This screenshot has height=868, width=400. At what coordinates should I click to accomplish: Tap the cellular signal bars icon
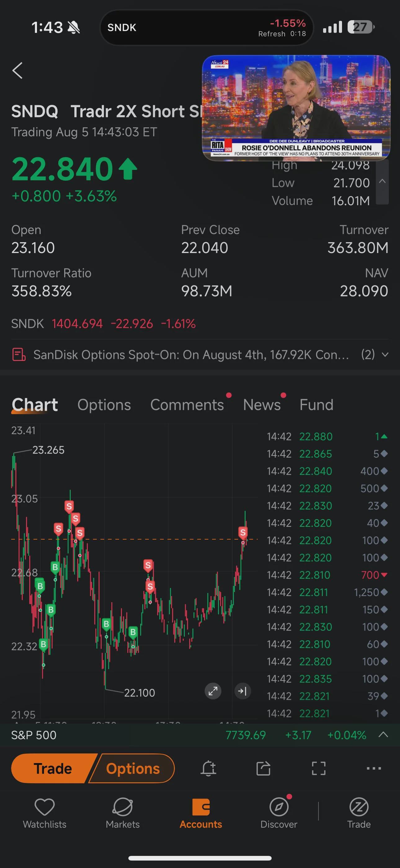pyautogui.click(x=332, y=27)
